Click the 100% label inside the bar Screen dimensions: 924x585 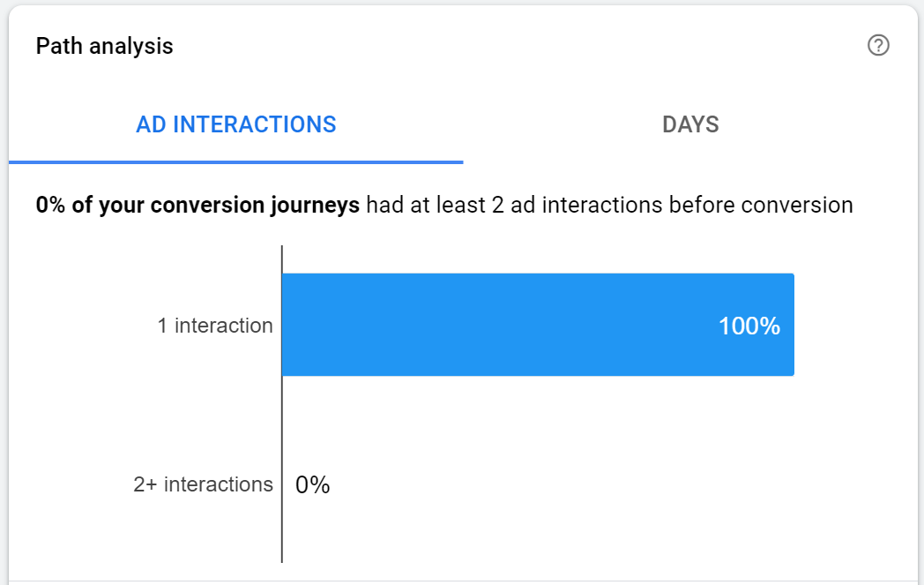[x=749, y=326]
